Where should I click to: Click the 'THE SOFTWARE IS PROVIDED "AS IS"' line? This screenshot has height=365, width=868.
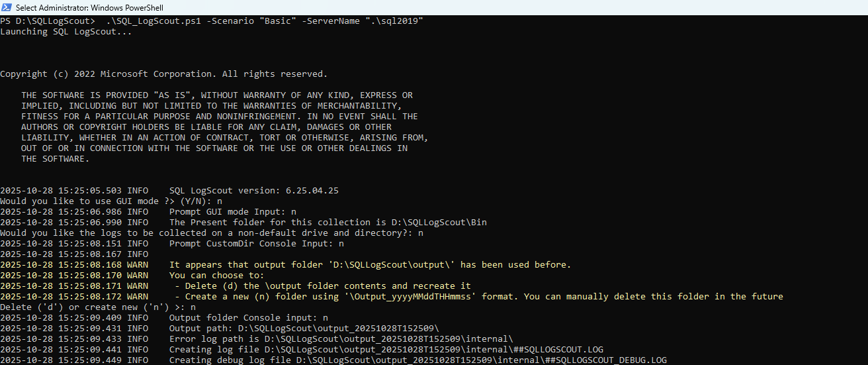pos(217,95)
